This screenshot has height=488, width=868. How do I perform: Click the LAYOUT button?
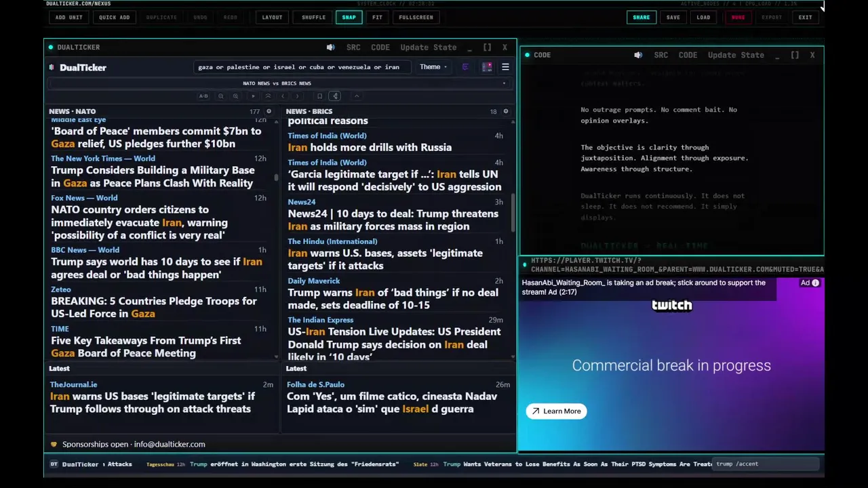pyautogui.click(x=272, y=17)
